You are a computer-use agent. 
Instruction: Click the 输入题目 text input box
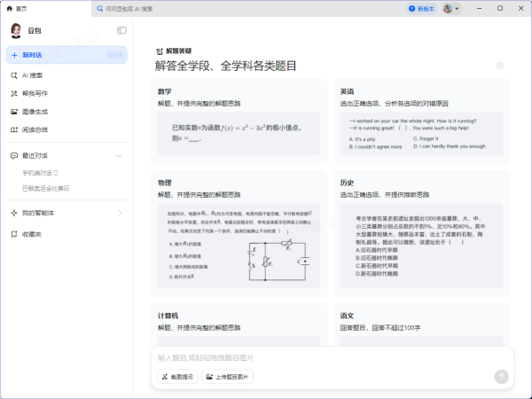(332, 358)
